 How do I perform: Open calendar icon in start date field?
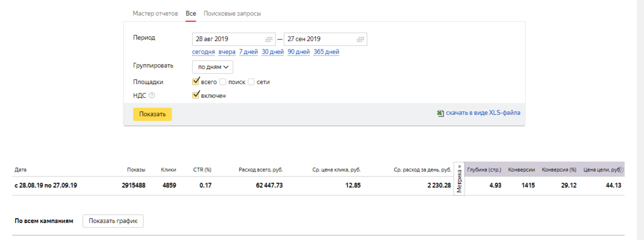[269, 39]
